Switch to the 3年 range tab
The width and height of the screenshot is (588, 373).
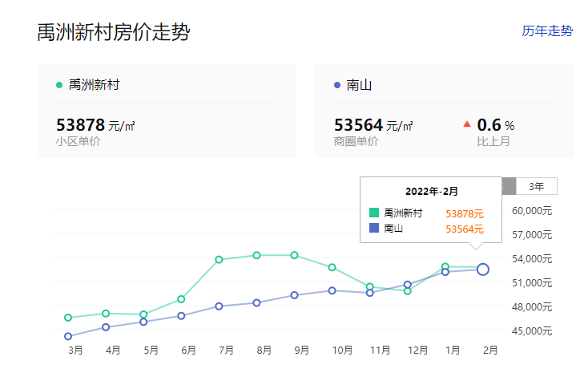pos(536,186)
